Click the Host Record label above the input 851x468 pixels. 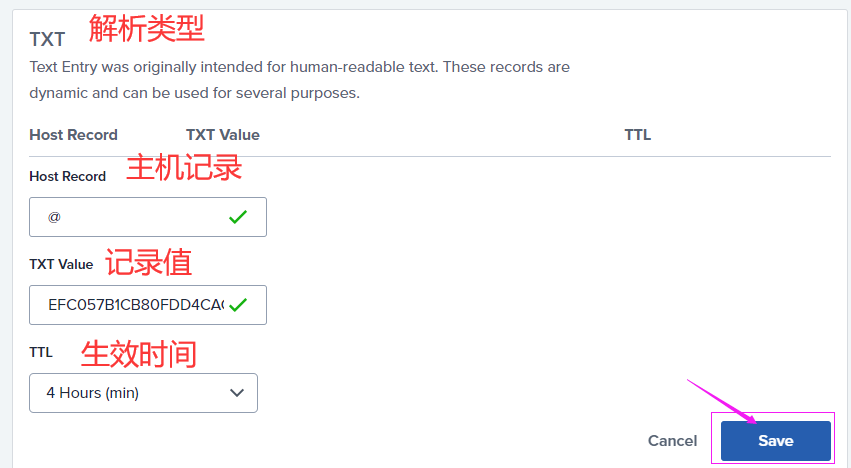pyautogui.click(x=67, y=176)
